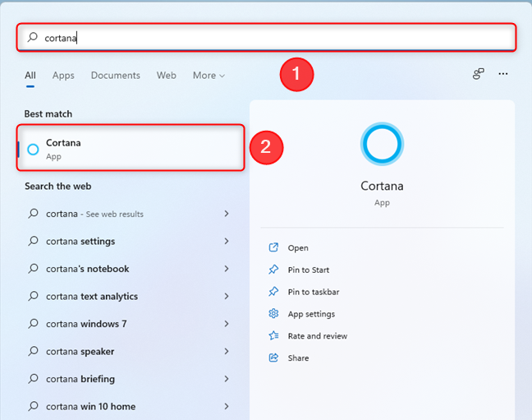Click search icon beside 'See web results'

tap(33, 214)
